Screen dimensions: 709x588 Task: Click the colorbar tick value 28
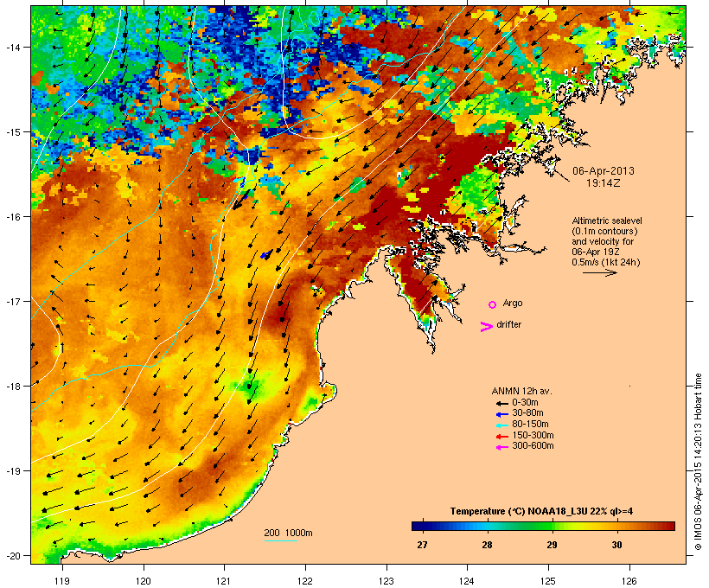coord(487,545)
